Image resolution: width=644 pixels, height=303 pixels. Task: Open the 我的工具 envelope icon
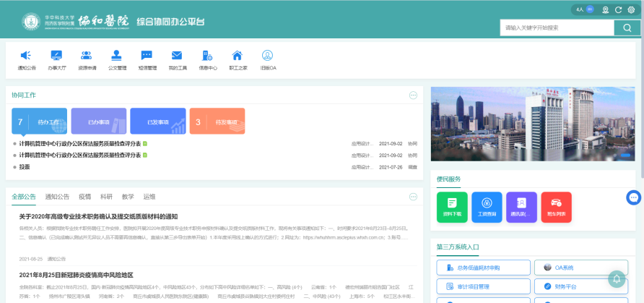click(177, 56)
